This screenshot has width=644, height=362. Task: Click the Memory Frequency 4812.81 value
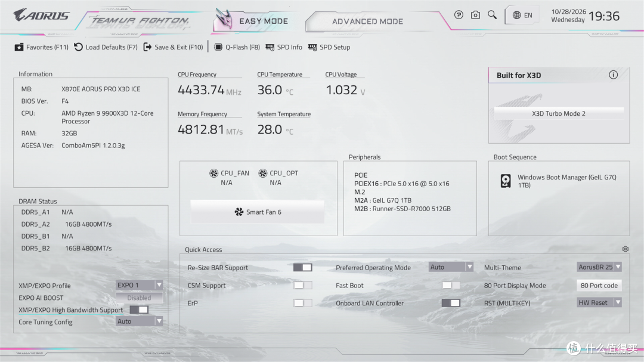[x=201, y=129]
